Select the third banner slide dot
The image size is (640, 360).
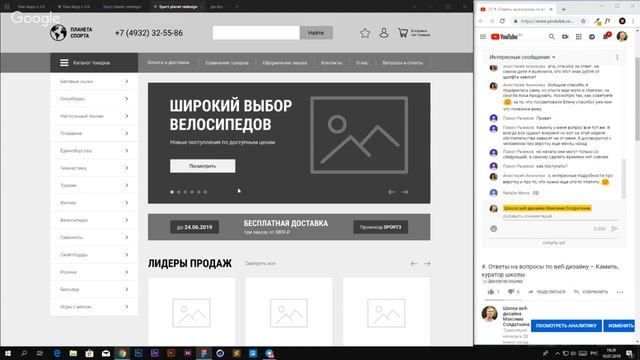[185, 192]
